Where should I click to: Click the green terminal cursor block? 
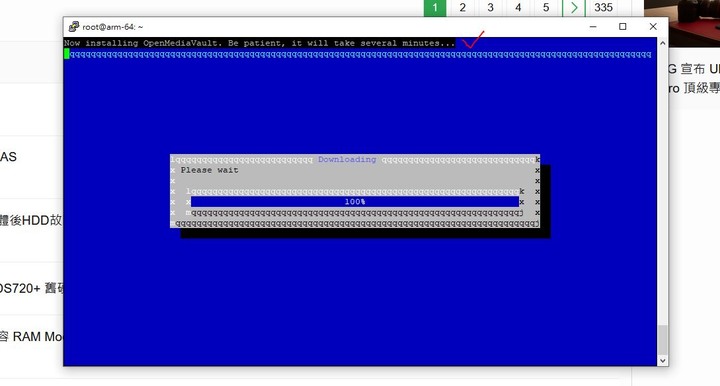point(67,54)
